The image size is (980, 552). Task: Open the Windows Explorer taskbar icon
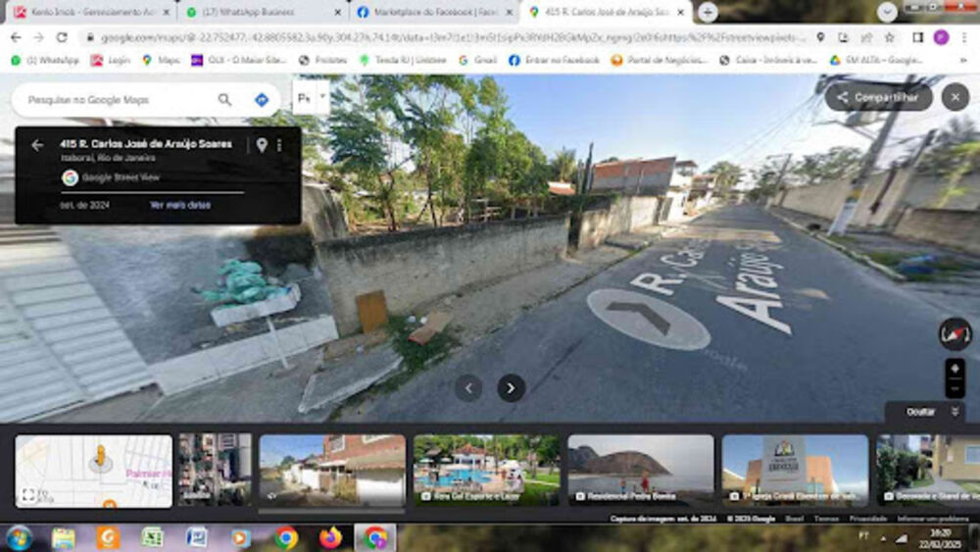tap(63, 537)
